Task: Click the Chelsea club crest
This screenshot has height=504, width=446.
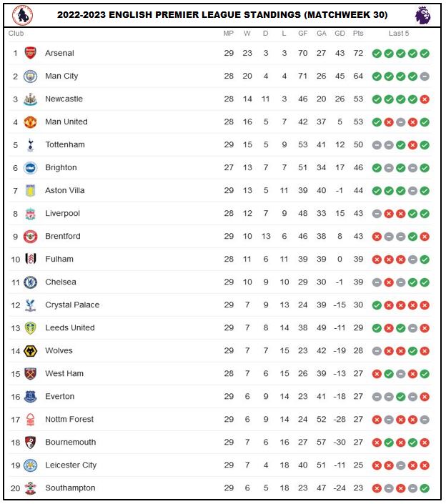Action: pos(30,282)
